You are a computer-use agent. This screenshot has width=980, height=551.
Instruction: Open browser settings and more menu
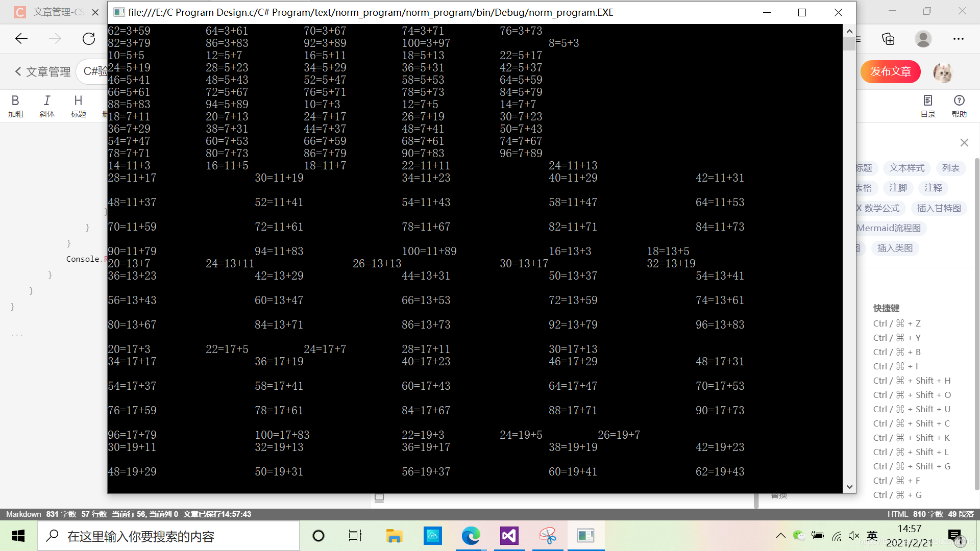tap(959, 39)
